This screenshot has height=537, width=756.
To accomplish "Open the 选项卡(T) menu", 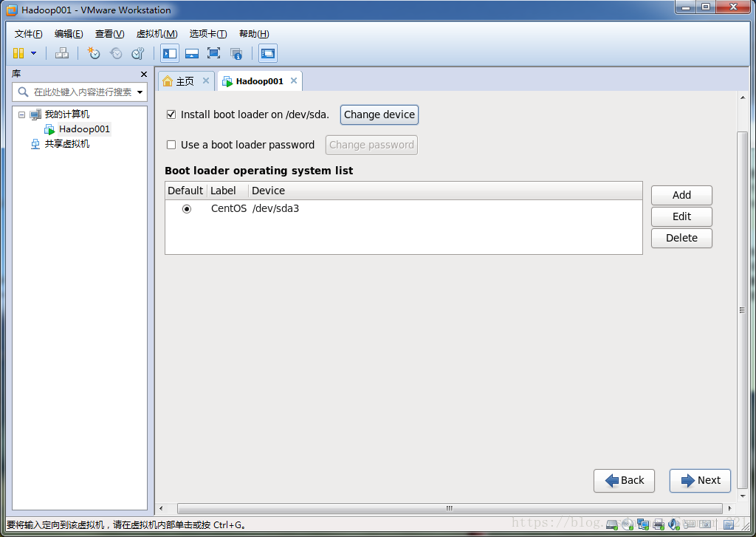I will [x=207, y=34].
